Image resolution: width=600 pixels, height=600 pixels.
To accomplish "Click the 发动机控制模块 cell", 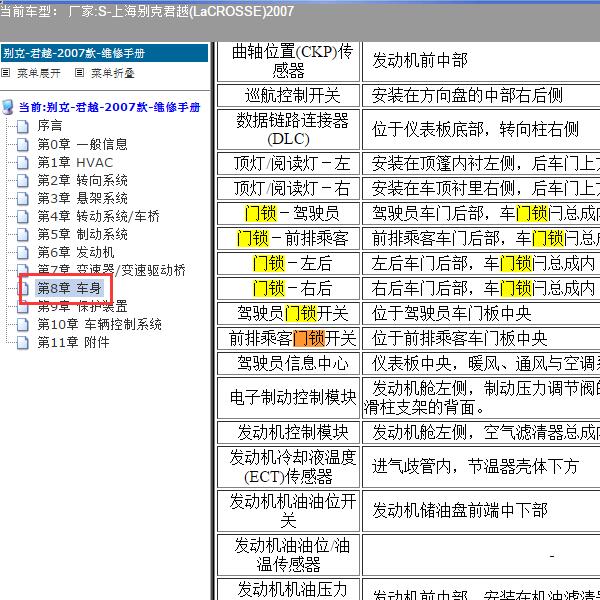I will [289, 432].
